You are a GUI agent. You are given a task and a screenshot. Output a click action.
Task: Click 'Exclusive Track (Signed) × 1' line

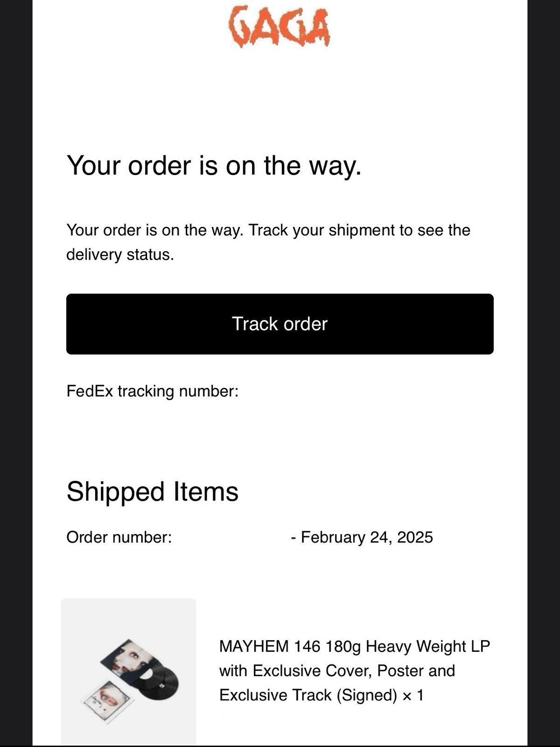[322, 695]
